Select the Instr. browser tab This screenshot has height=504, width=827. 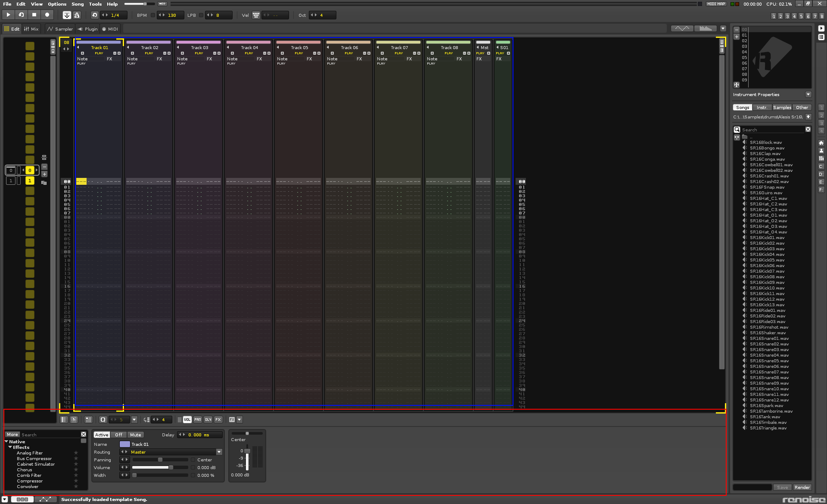[x=762, y=107]
